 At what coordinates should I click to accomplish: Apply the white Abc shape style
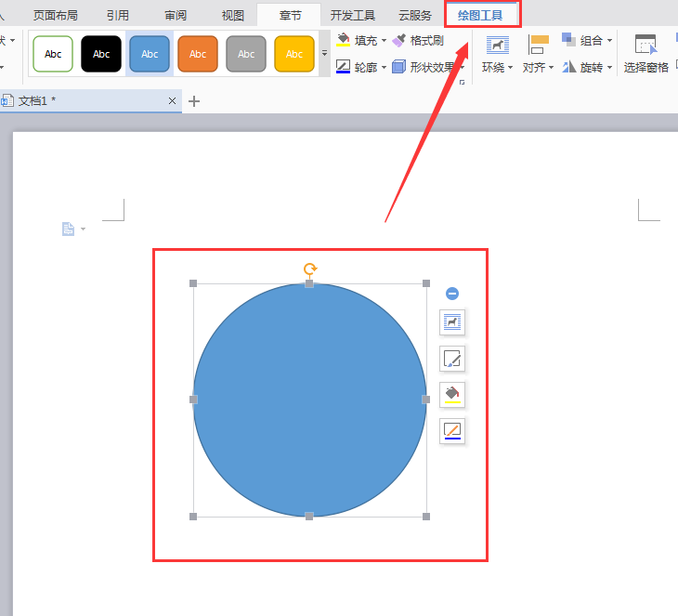tap(53, 54)
